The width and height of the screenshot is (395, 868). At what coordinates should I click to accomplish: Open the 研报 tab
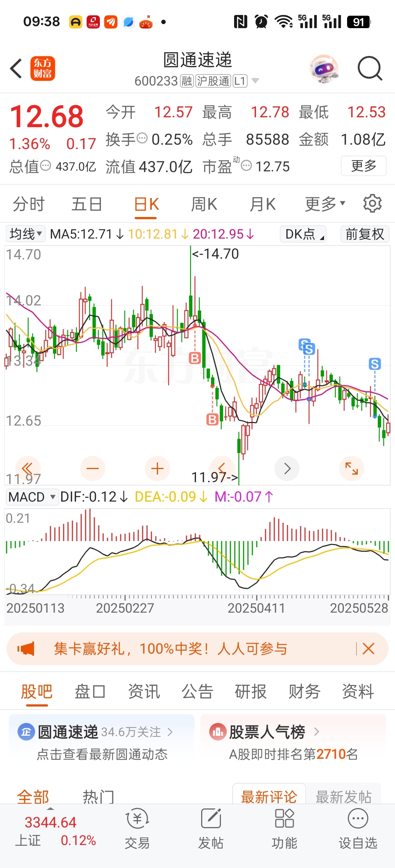click(x=251, y=691)
